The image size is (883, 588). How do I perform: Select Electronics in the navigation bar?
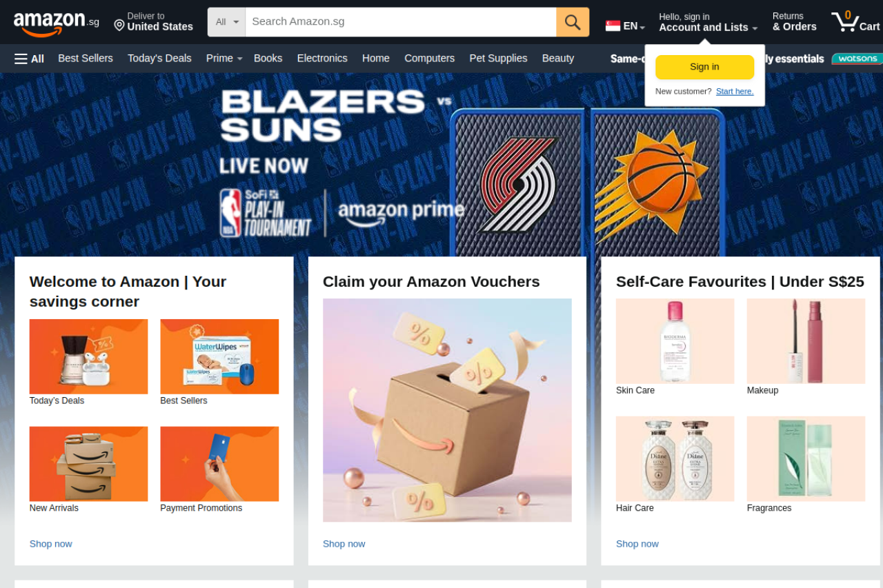tap(322, 59)
